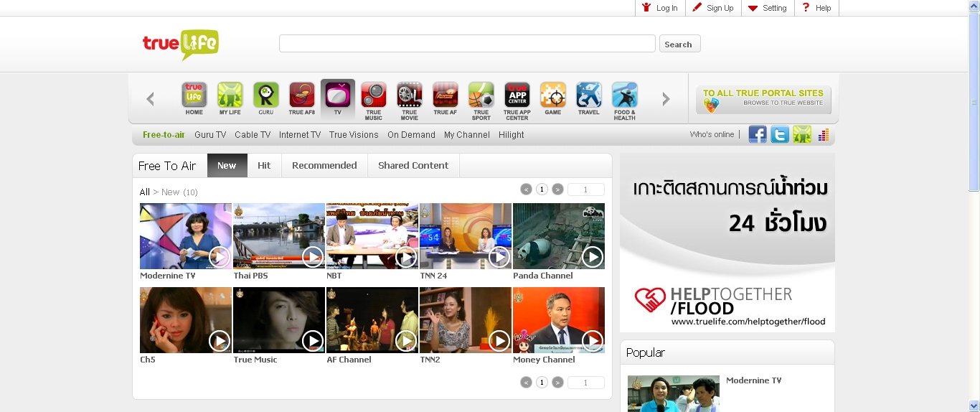
Task: Go to previous page in top pager
Action: pyautogui.click(x=526, y=189)
